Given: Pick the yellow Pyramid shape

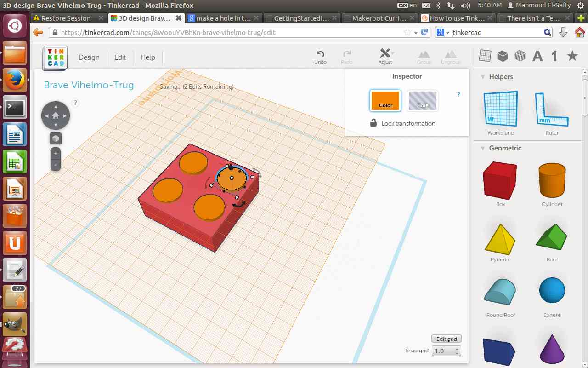Looking at the screenshot, I should [500, 238].
